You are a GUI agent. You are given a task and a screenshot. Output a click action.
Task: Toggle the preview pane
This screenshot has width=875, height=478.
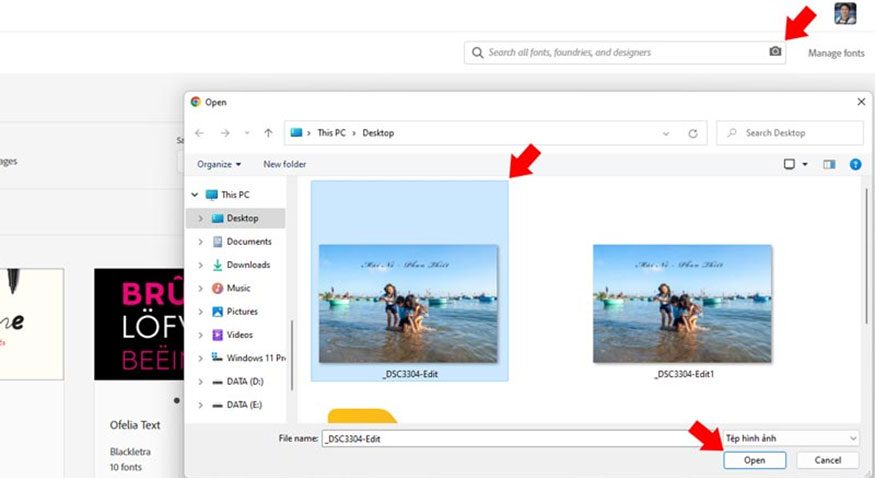tap(829, 164)
